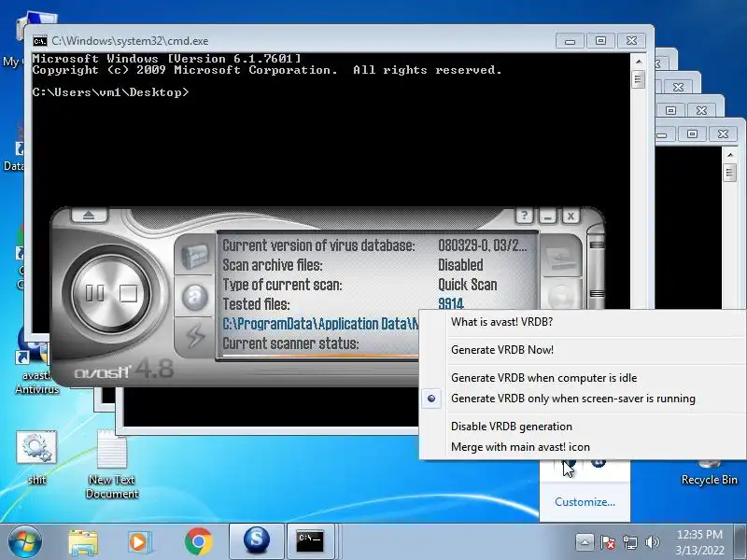Minimize the front cmd.exe window
The height and width of the screenshot is (560, 747).
pos(570,40)
